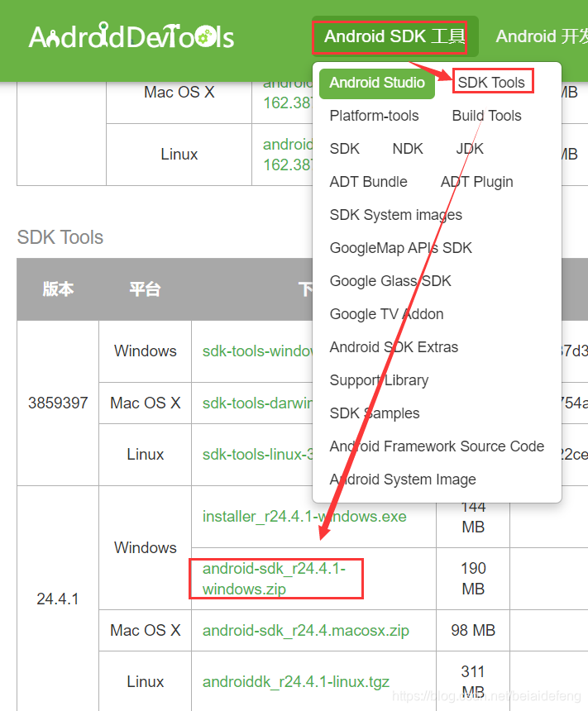Download android-sdk_r24.4.1-windows.zip
Viewport: 588px width, 711px height.
click(274, 579)
